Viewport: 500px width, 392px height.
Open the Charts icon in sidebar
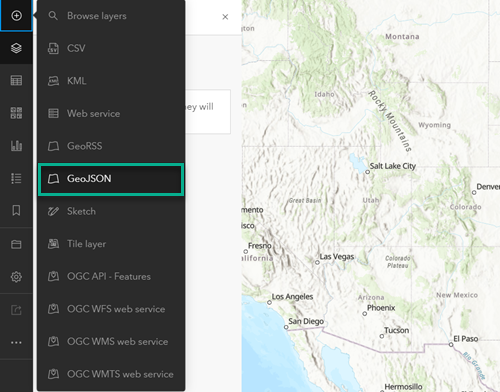tap(16, 146)
